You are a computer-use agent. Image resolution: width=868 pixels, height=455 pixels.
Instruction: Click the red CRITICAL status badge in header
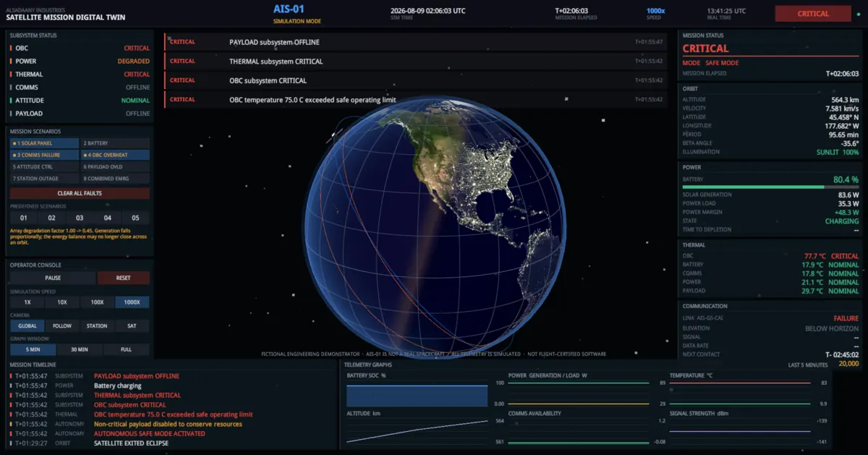813,14
